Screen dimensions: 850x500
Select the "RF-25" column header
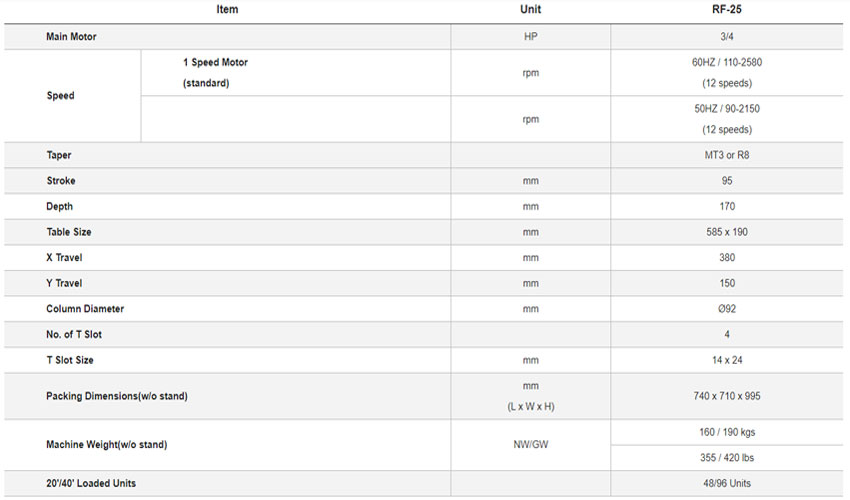(x=726, y=10)
